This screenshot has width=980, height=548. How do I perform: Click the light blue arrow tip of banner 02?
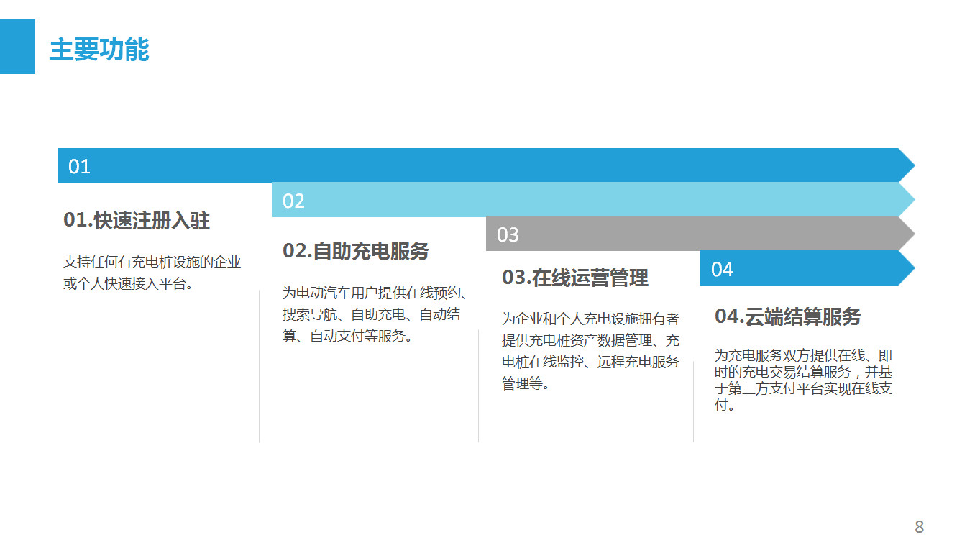click(x=907, y=199)
